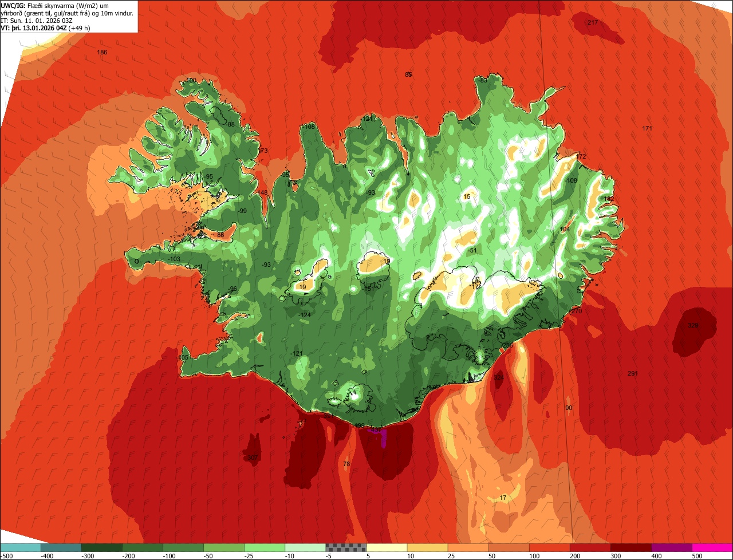Click the map value 171 east of Iceland
The image size is (733, 560).
647,128
